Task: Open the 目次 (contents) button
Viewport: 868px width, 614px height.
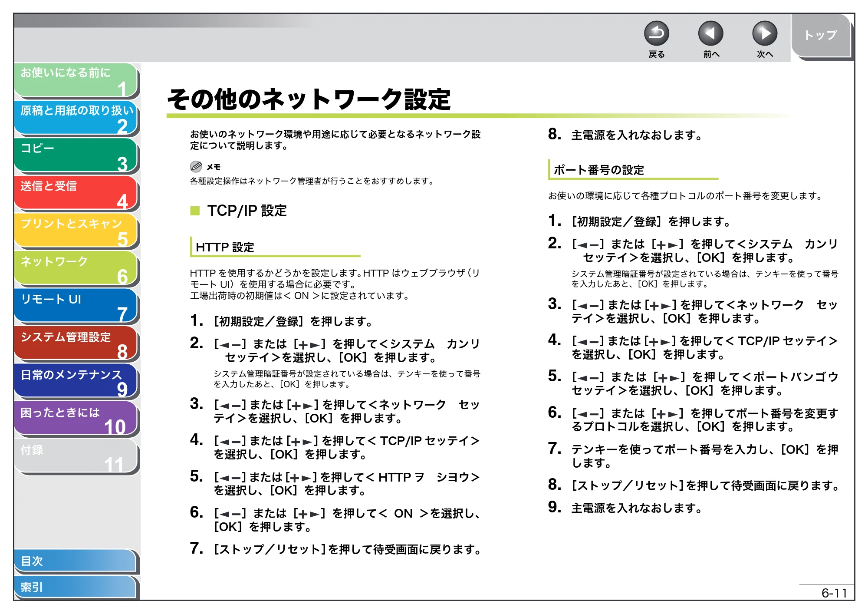Action: [76, 561]
